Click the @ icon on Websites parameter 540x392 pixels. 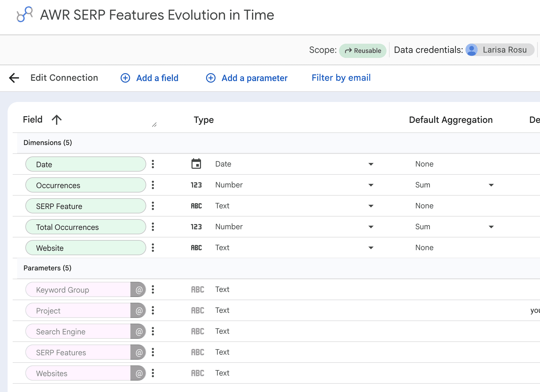138,373
